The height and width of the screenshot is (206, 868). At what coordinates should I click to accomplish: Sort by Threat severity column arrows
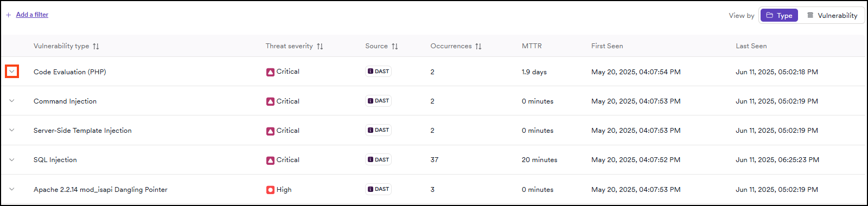[320, 46]
